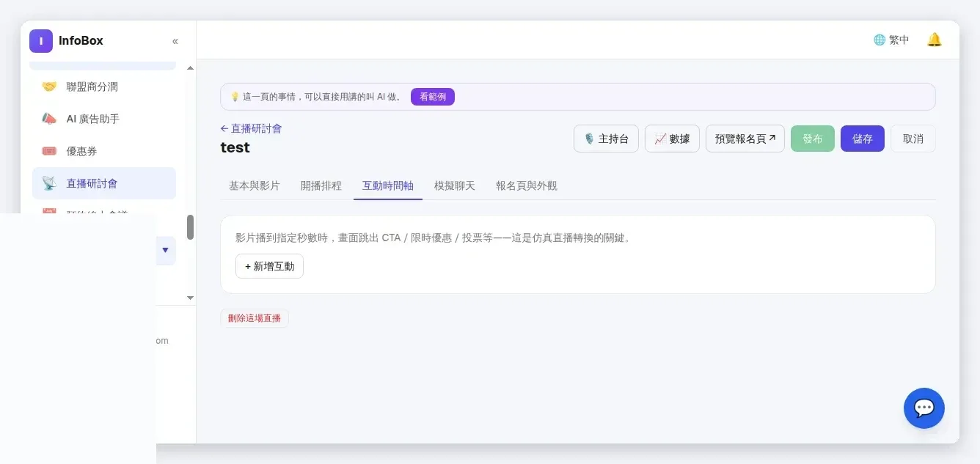The height and width of the screenshot is (464, 980).
Task: Open 聯盟商分潤 in sidebar
Action: click(104, 86)
